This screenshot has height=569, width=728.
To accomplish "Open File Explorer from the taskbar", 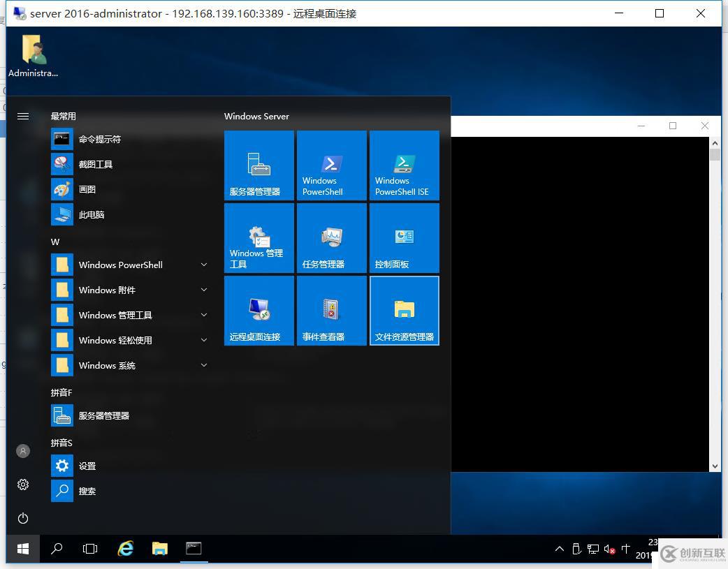I will tap(160, 549).
